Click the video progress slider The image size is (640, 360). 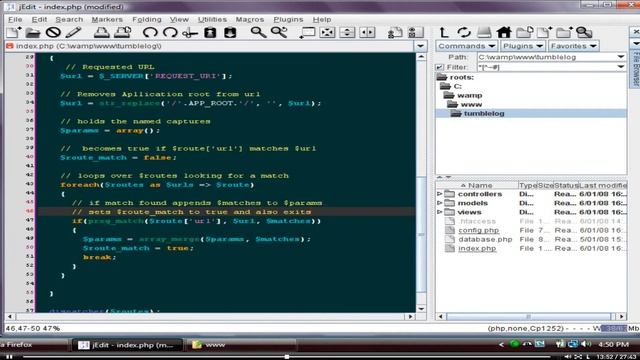pos(287,357)
